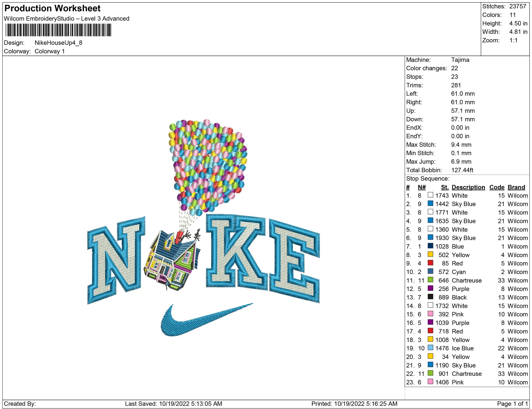The height and width of the screenshot is (409, 532).
Task: Select the dark Blue swatch in row 7
Action: pos(430,246)
